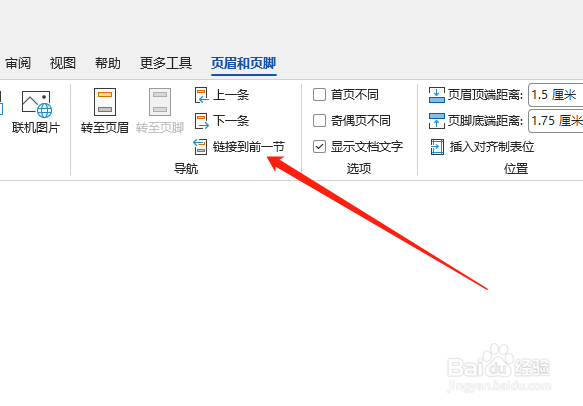Click the 页眉顶端距离 value field
Viewport: 583px width, 406px height.
(x=555, y=95)
